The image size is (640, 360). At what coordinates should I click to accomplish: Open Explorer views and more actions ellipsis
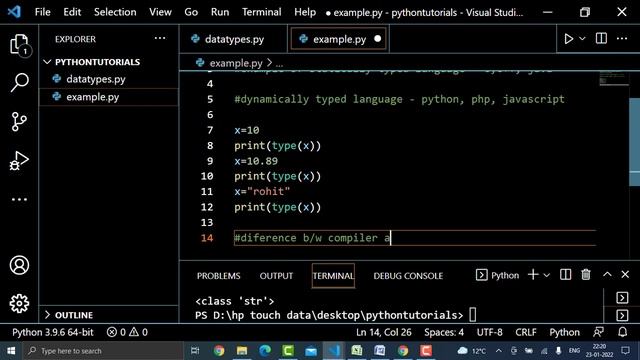(160, 38)
